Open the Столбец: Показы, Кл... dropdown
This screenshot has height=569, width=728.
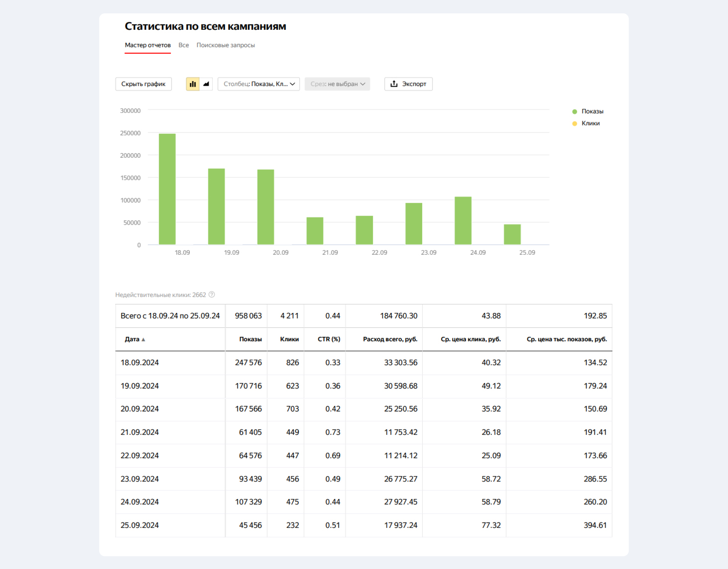(259, 84)
